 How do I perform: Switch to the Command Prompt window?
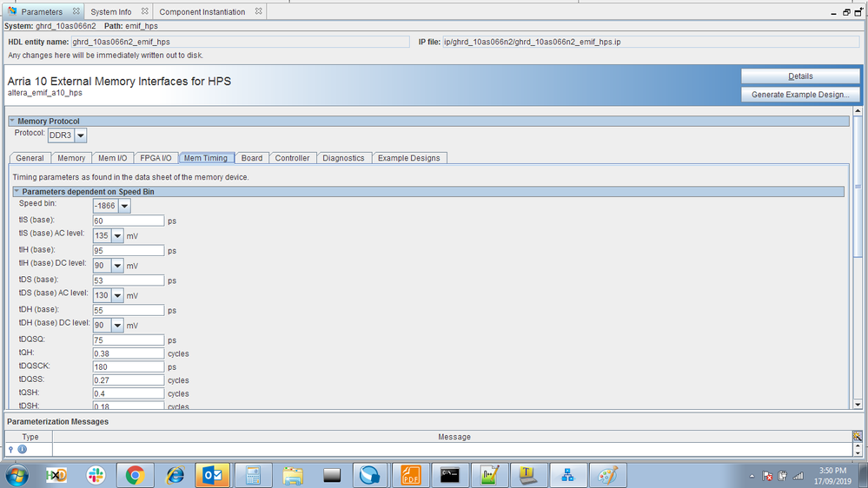(x=450, y=475)
